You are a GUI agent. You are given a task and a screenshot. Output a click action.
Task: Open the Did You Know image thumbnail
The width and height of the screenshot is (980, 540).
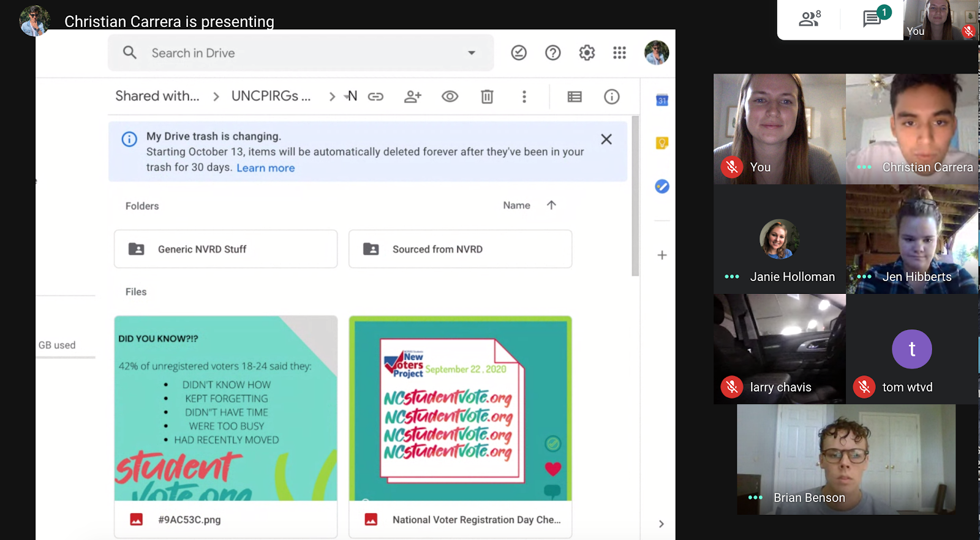coord(225,408)
